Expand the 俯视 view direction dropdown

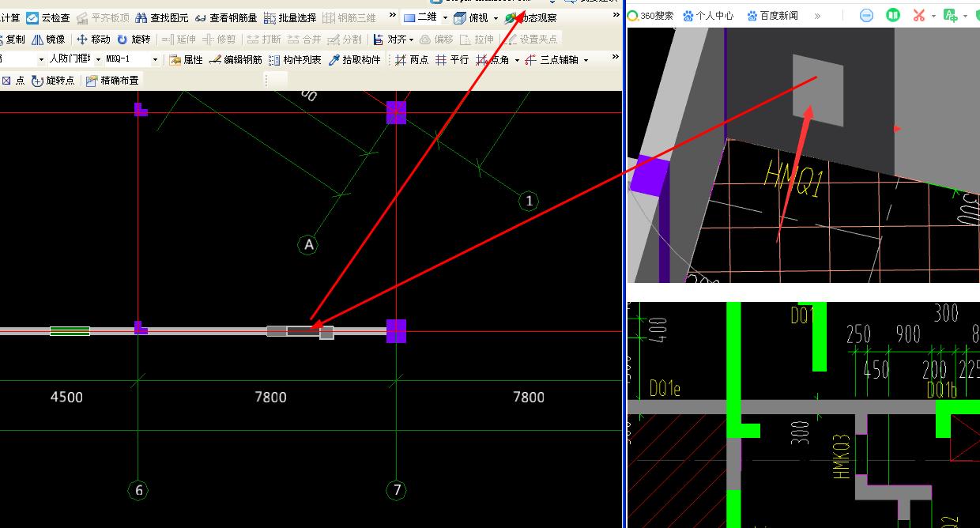tap(496, 17)
